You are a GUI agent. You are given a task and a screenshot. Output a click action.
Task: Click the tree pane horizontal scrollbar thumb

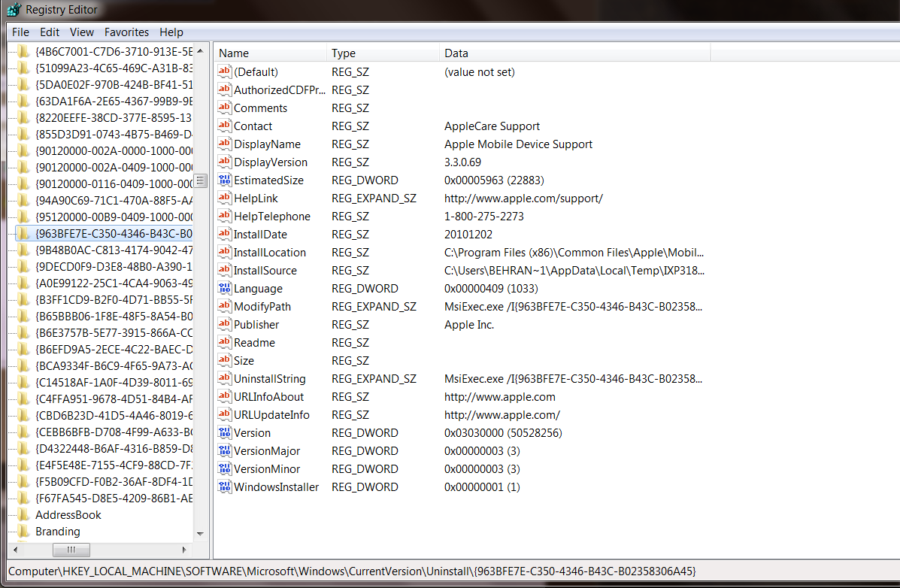pyautogui.click(x=71, y=550)
